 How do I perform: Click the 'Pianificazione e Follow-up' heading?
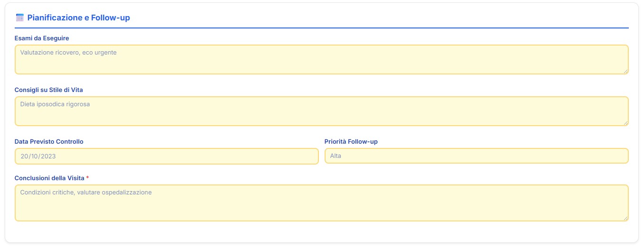[x=78, y=18]
